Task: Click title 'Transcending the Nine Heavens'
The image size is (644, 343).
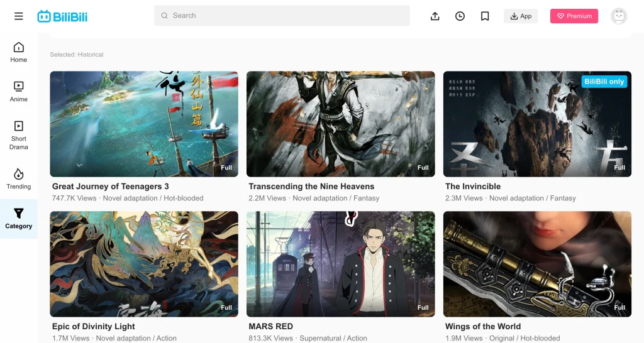Action: pos(311,187)
